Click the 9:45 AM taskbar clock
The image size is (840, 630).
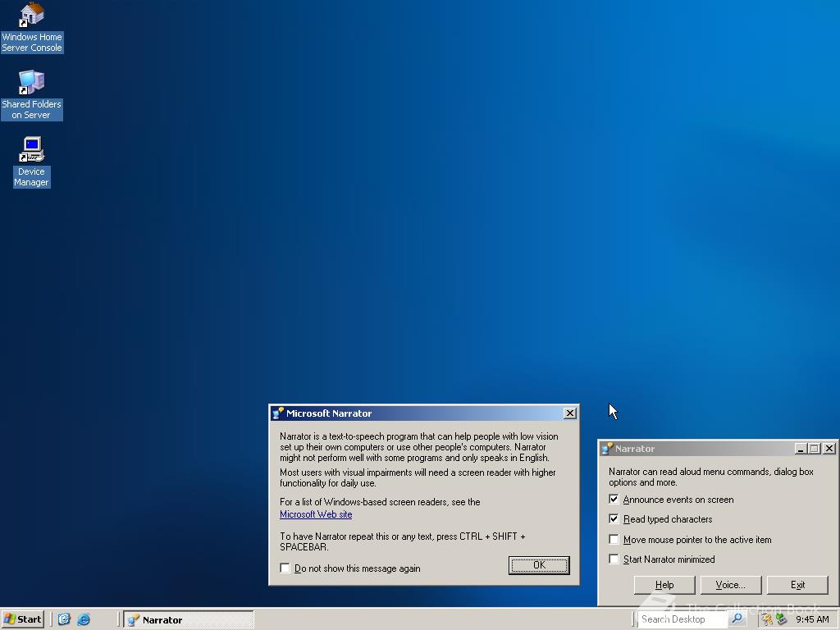click(812, 619)
